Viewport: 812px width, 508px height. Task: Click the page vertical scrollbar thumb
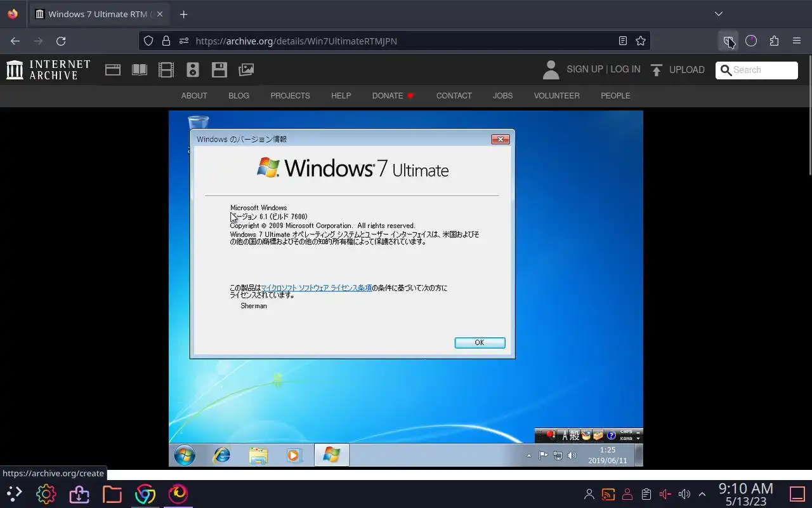pyautogui.click(x=809, y=116)
